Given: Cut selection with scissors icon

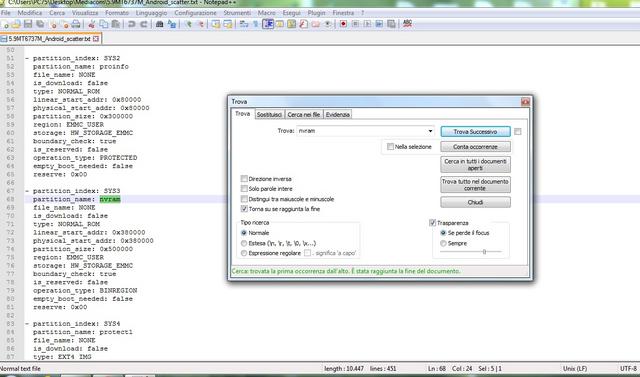Looking at the screenshot, I should point(91,24).
